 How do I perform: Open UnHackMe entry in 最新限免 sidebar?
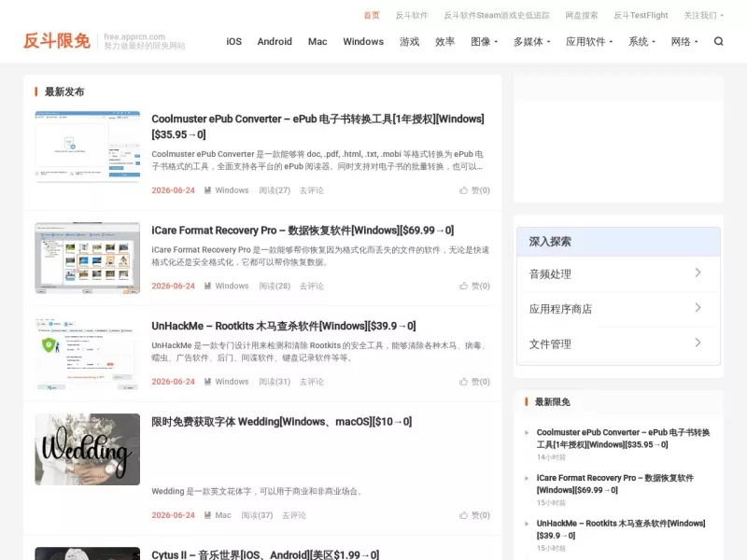coord(621,529)
